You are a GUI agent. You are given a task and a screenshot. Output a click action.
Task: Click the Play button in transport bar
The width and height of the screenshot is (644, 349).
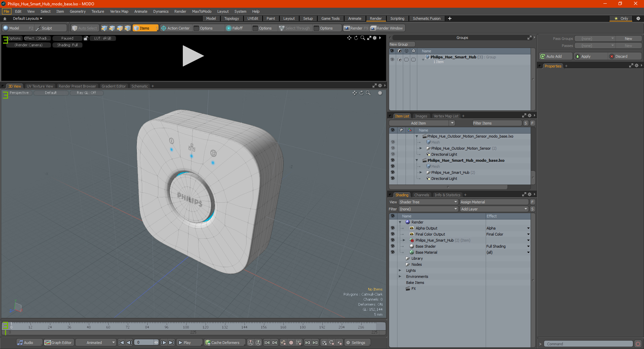tap(189, 343)
